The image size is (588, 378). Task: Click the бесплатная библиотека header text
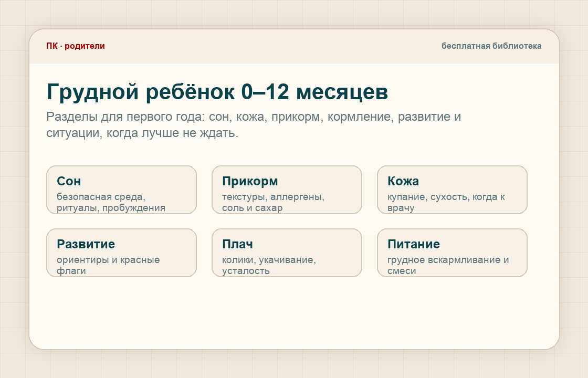[x=491, y=46]
